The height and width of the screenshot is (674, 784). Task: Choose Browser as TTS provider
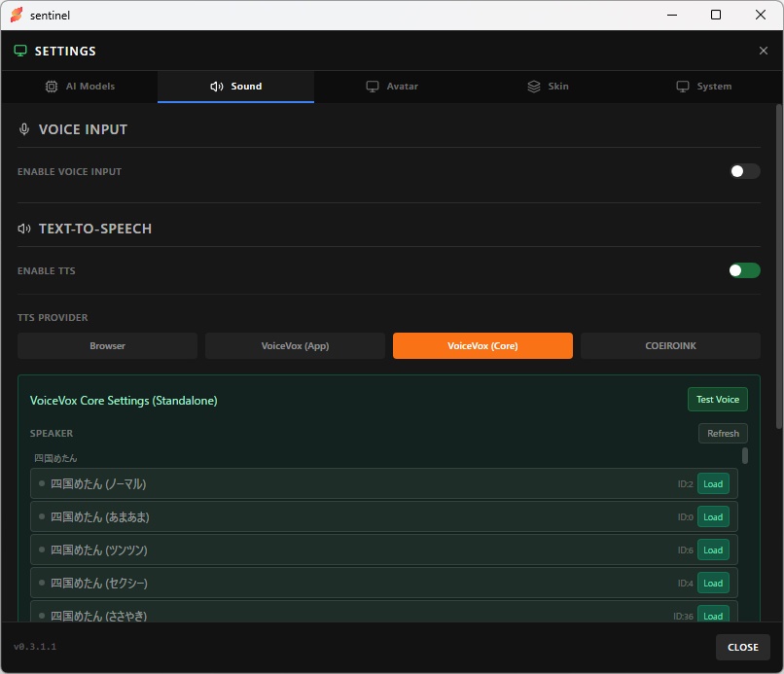pyautogui.click(x=108, y=346)
